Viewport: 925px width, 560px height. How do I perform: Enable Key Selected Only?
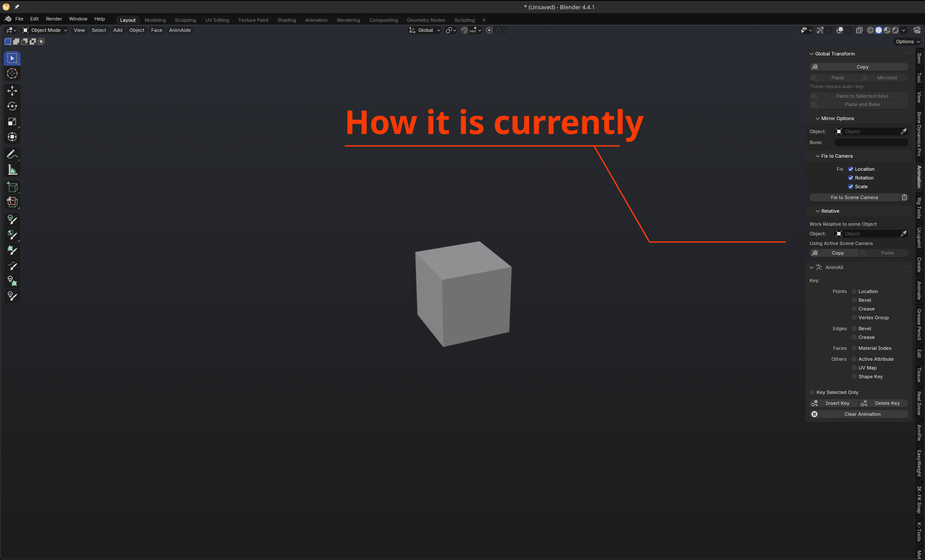click(812, 392)
